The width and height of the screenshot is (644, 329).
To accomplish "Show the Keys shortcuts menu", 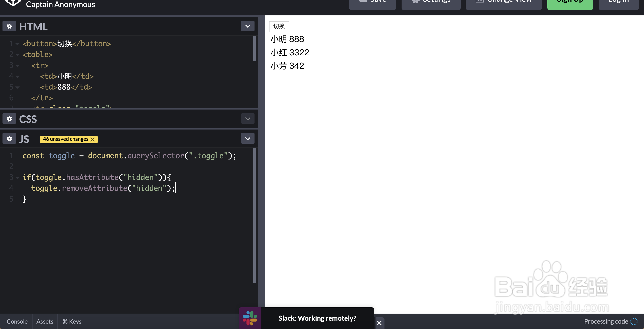I will pyautogui.click(x=72, y=322).
